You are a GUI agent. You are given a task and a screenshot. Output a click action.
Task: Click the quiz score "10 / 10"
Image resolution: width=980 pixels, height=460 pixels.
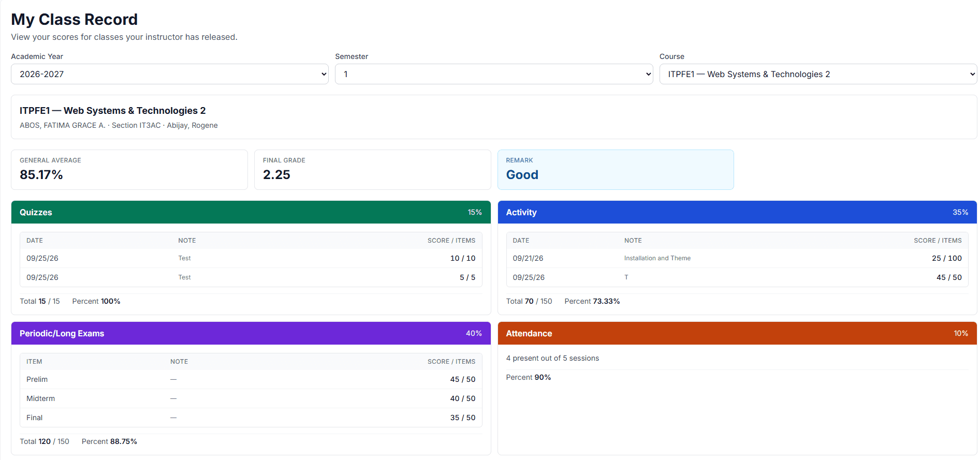click(x=463, y=258)
